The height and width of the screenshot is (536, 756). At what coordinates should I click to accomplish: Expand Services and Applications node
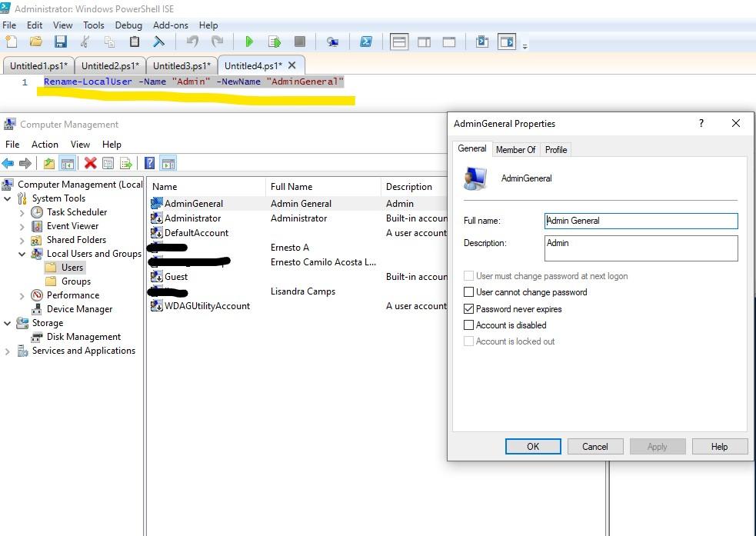(x=7, y=352)
